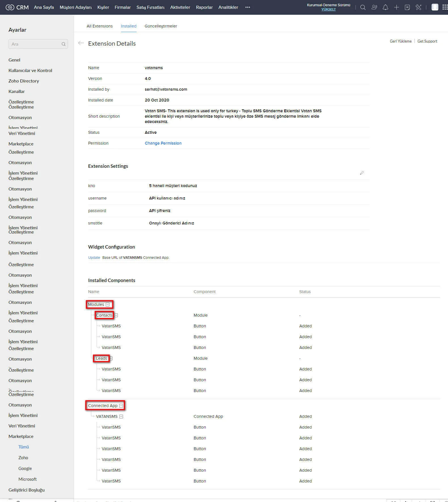Click the YÜKSELT upgrade link
448x502 pixels.
(x=328, y=9)
